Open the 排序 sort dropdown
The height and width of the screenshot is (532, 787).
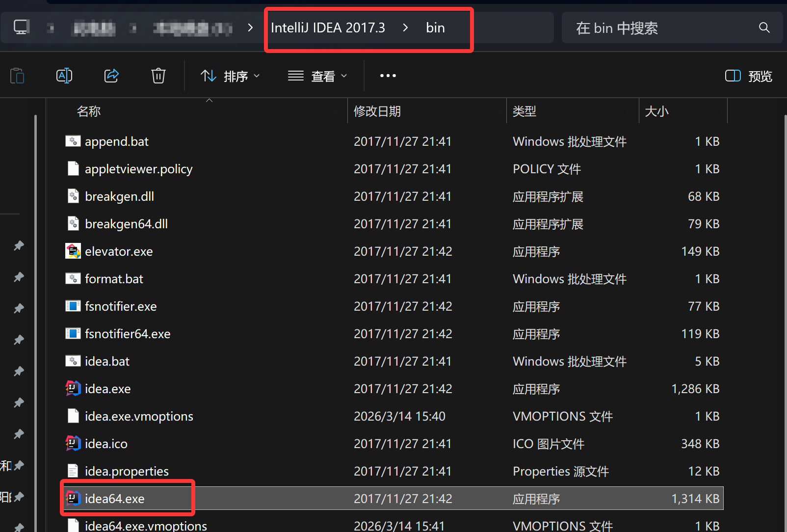(230, 76)
